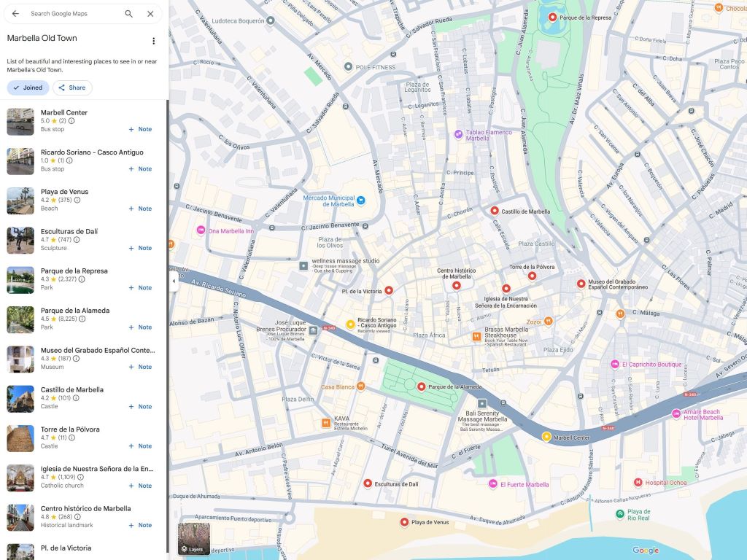Add a note to Museo del Grabado
Image resolution: width=747 pixels, height=560 pixels.
point(141,367)
